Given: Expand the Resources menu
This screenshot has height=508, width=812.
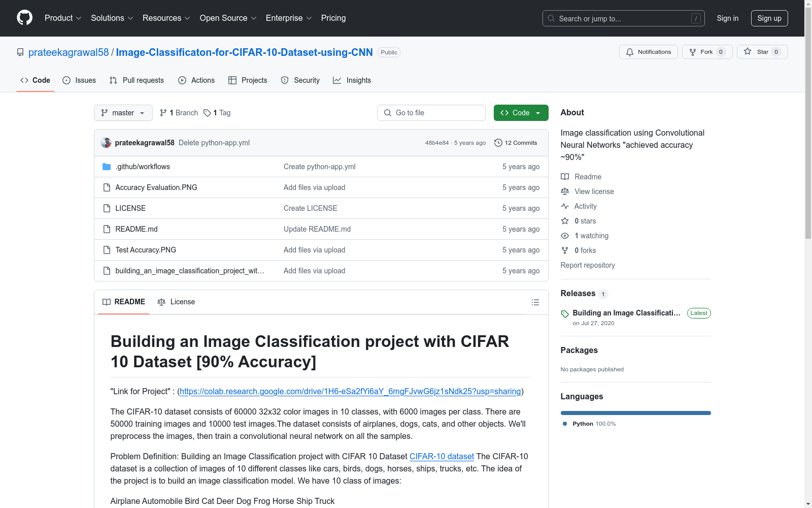Looking at the screenshot, I should (166, 18).
